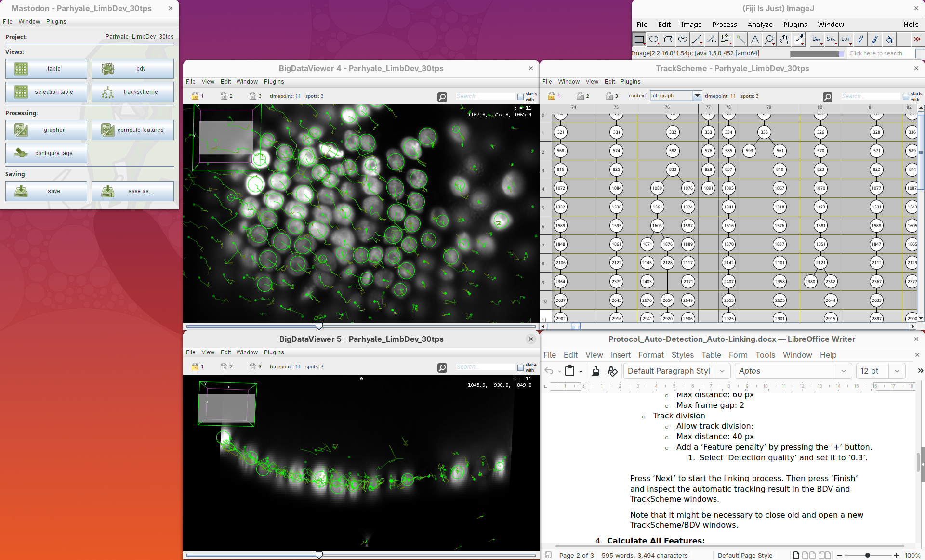
Task: Open the font size 12 pt dropdown
Action: coord(897,371)
